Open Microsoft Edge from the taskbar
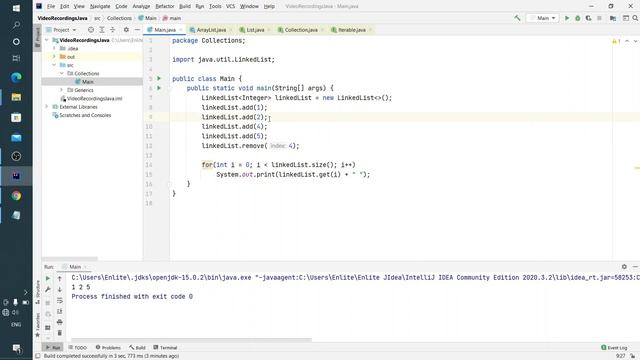 (16, 77)
